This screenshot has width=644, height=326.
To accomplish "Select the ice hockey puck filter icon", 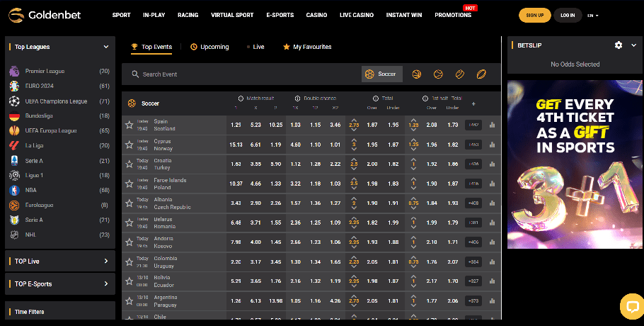I will click(x=459, y=74).
